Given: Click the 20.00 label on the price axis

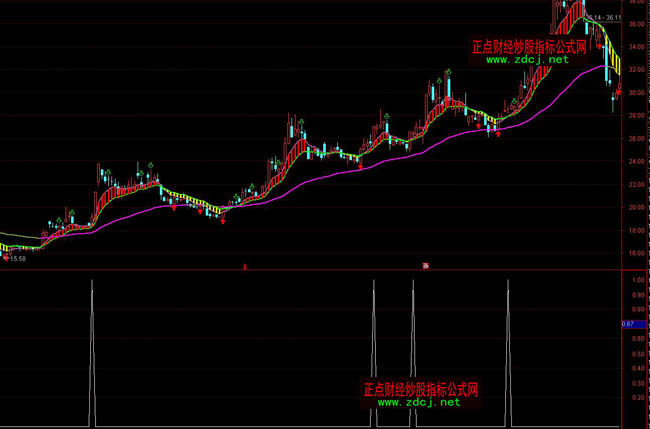Looking at the screenshot, I should pyautogui.click(x=636, y=208).
